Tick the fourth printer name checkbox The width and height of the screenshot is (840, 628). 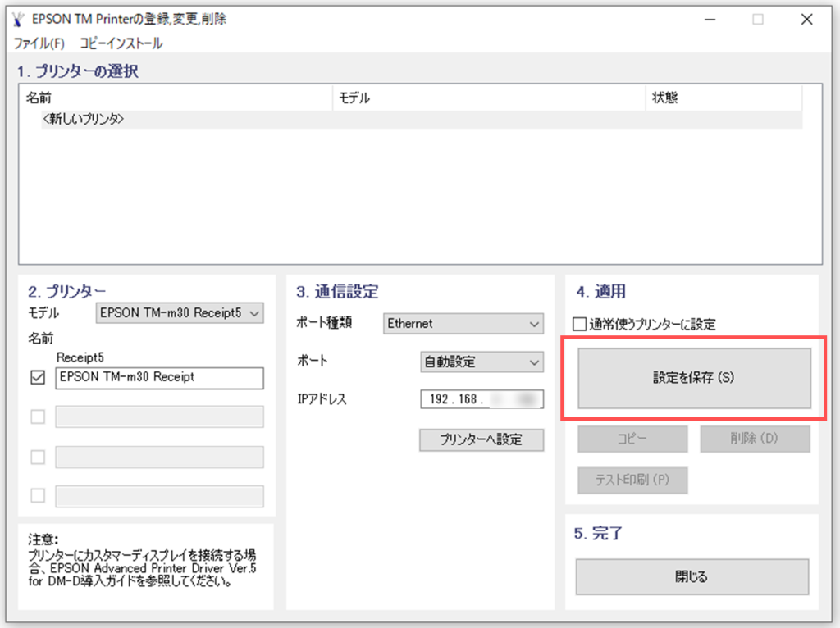tap(38, 496)
